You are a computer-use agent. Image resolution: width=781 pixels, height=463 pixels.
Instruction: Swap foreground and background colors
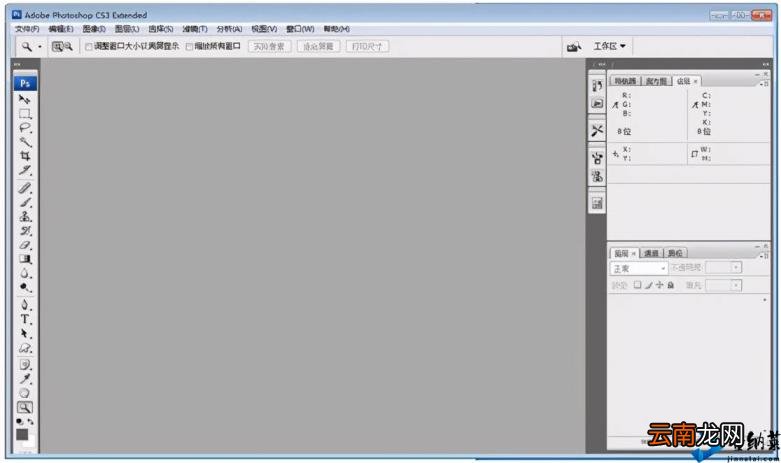[x=30, y=422]
